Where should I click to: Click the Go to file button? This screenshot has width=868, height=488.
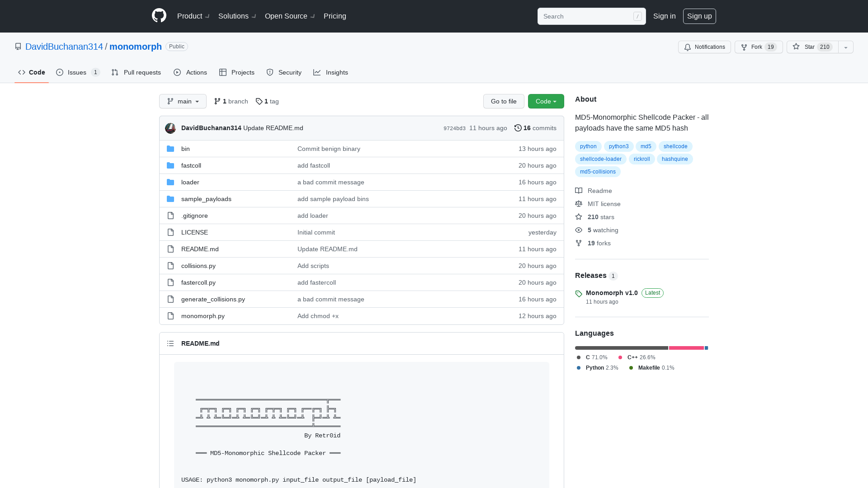[x=504, y=101]
